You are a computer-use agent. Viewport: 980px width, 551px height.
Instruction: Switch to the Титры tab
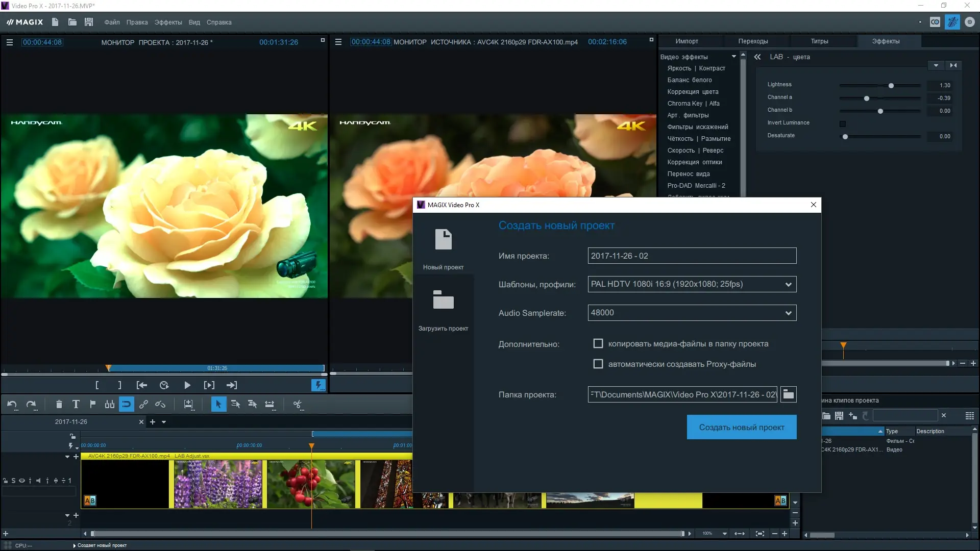pos(819,41)
